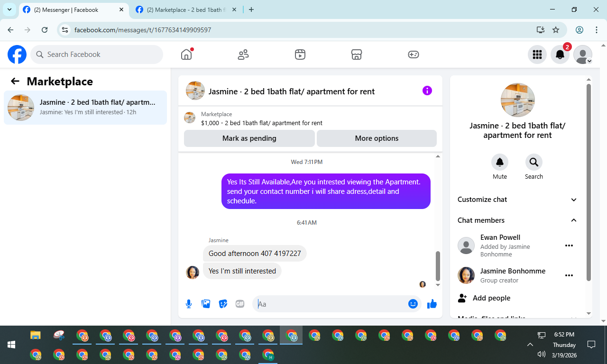Open Chrome tab search dropdown arrow
This screenshot has height=364, width=607.
click(9, 9)
